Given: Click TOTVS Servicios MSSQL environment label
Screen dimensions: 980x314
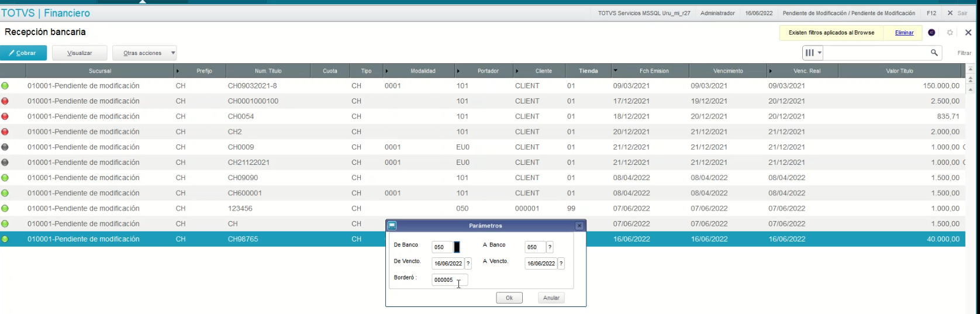Looking at the screenshot, I should pyautogui.click(x=644, y=13).
